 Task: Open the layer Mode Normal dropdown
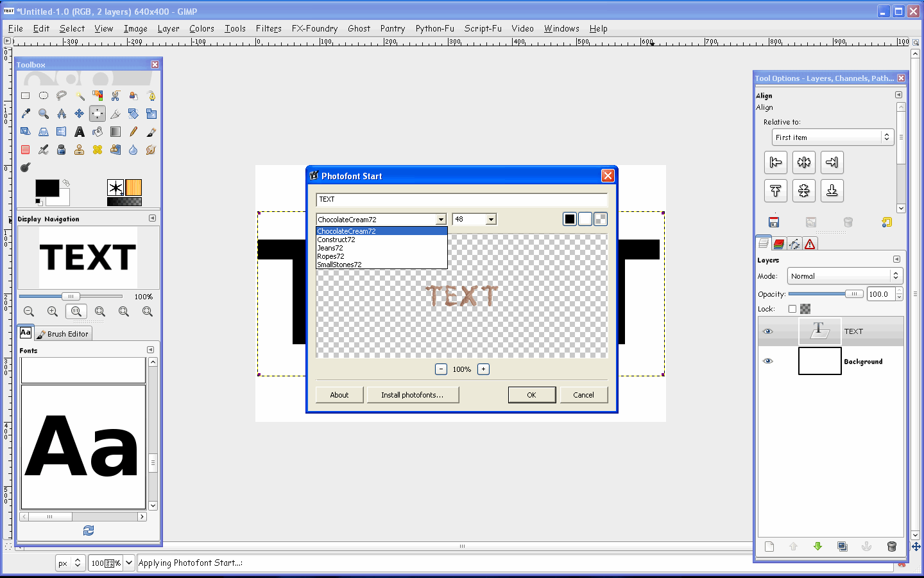[845, 276]
